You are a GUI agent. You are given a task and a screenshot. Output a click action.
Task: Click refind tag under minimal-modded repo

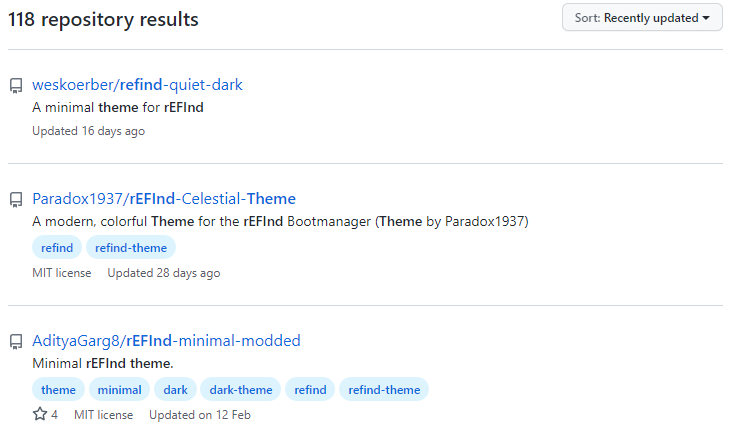310,390
